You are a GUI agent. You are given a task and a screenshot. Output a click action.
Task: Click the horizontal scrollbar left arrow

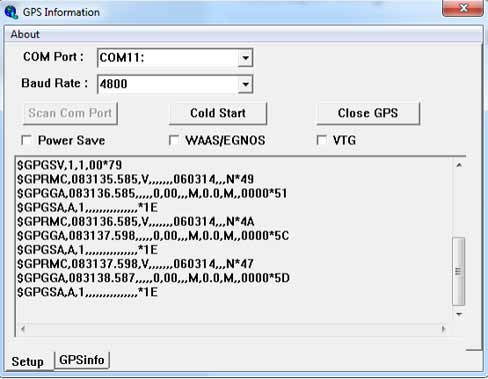(x=23, y=329)
